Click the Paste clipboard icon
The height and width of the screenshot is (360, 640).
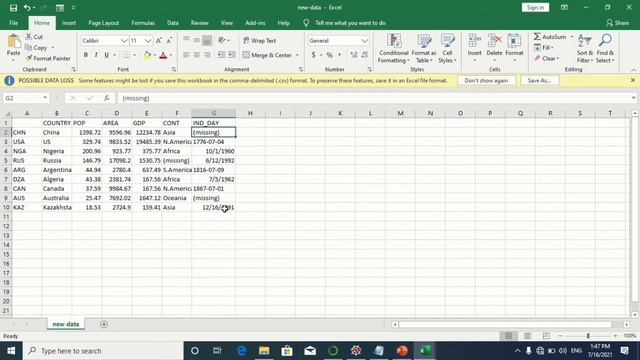click(13, 42)
